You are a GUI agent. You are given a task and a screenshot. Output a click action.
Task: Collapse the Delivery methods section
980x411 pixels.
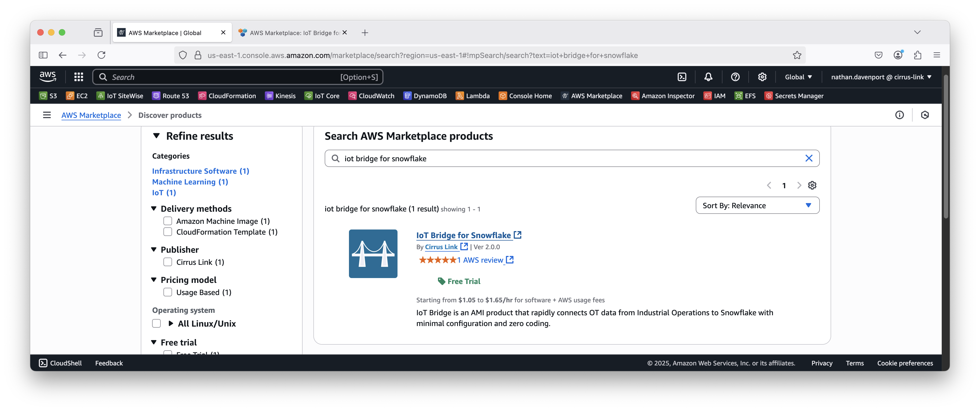[x=154, y=208]
